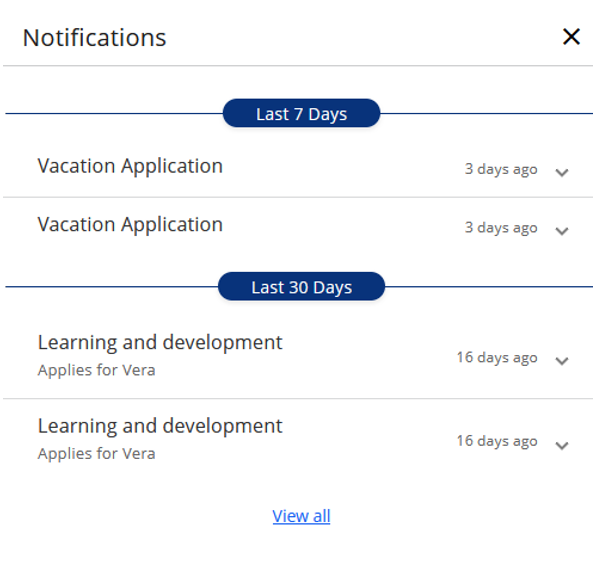601x561 pixels.
Task: Click the second "3 days ago" timestamp
Action: [x=501, y=228]
